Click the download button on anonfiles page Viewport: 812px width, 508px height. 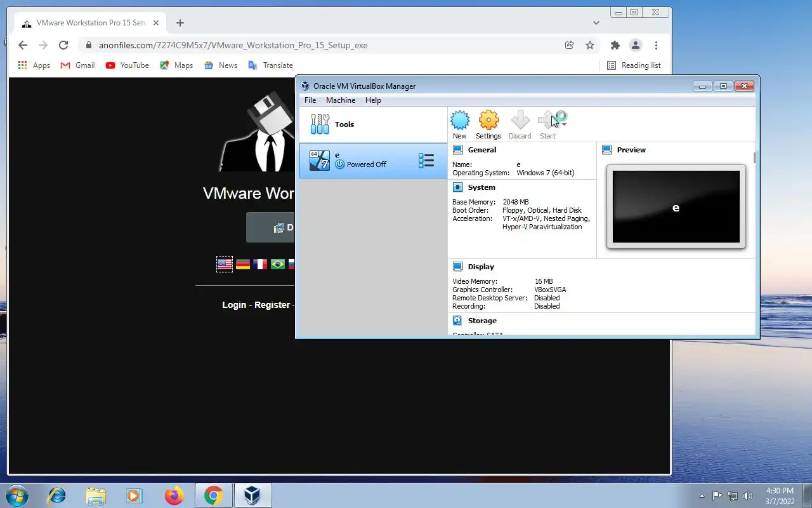tap(271, 227)
